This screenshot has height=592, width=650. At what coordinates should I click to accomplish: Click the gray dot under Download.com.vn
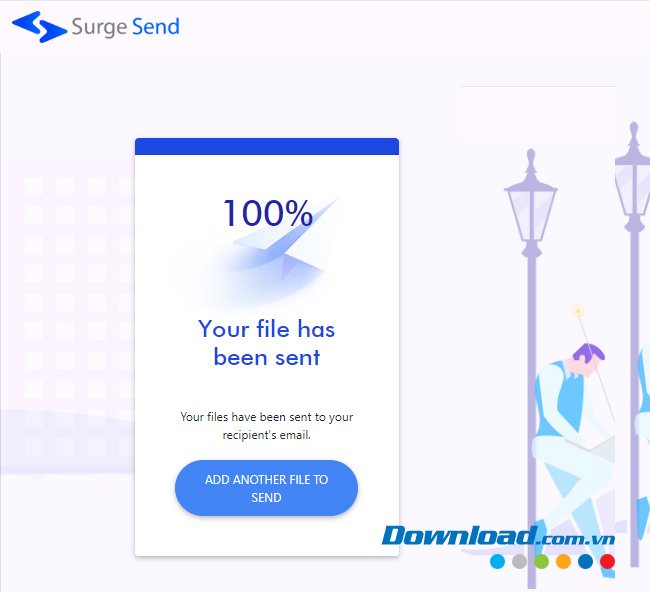[x=519, y=562]
